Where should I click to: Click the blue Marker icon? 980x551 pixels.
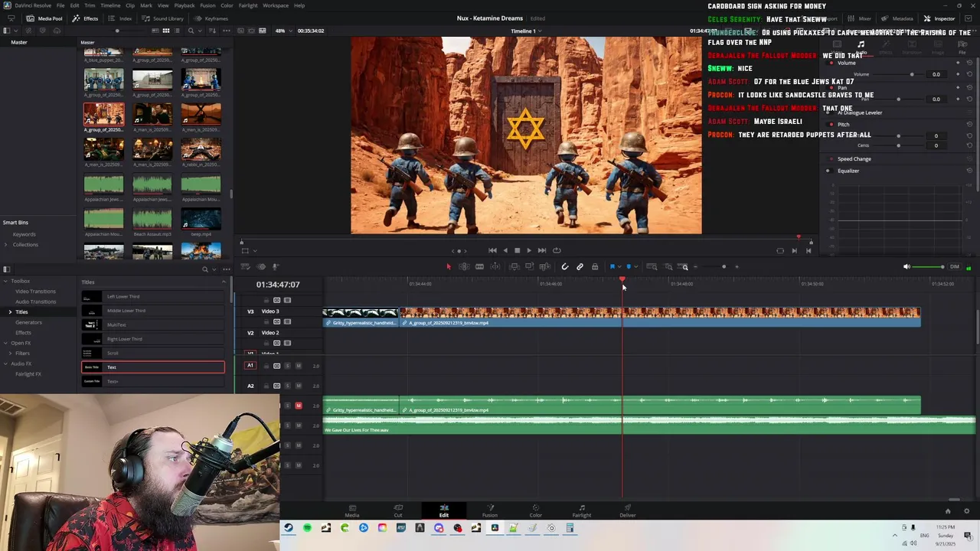[x=629, y=266]
